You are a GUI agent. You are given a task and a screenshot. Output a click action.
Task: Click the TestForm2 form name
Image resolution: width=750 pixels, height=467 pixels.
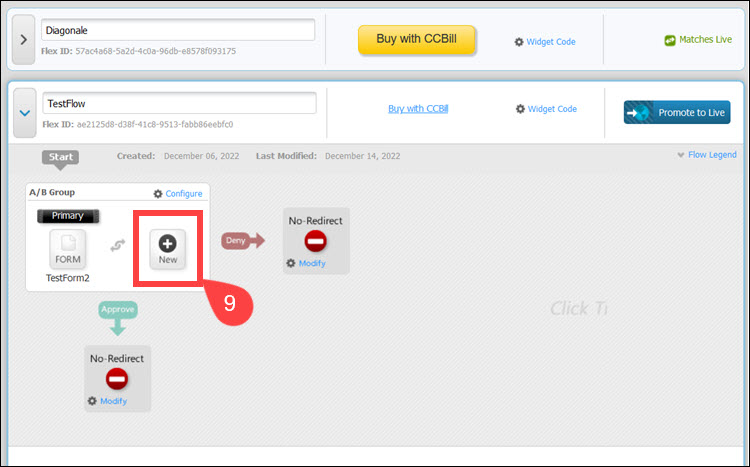click(x=67, y=278)
